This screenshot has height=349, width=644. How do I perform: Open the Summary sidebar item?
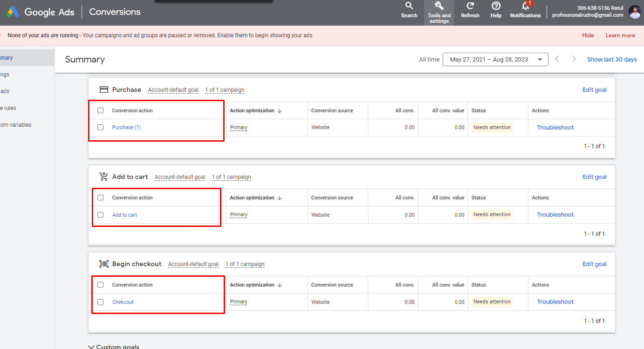pyautogui.click(x=7, y=58)
